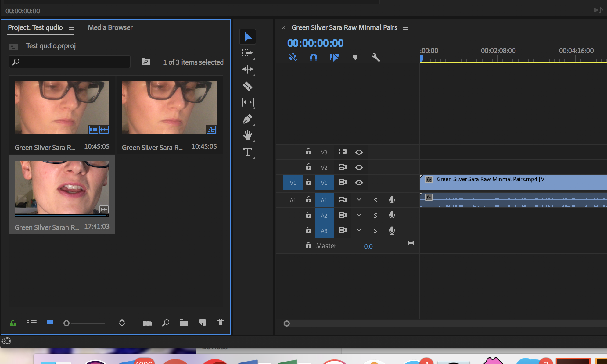Toggle snap magnet in timeline
Viewport: 607px width, 364px height.
pos(313,57)
